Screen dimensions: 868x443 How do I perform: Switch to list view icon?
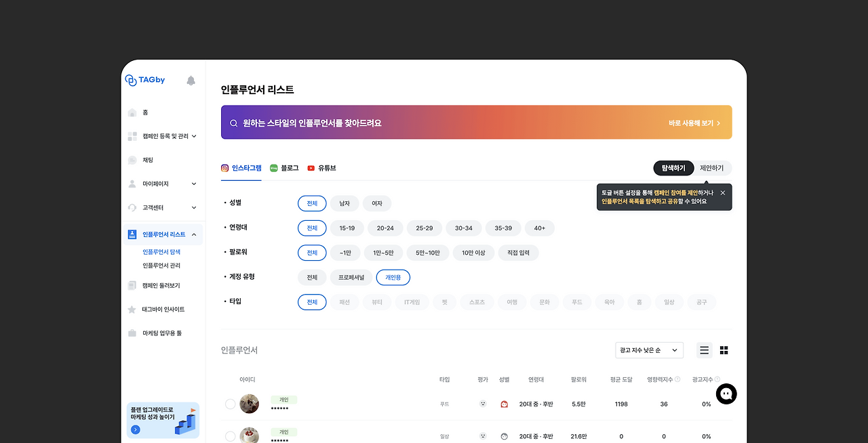(x=705, y=350)
